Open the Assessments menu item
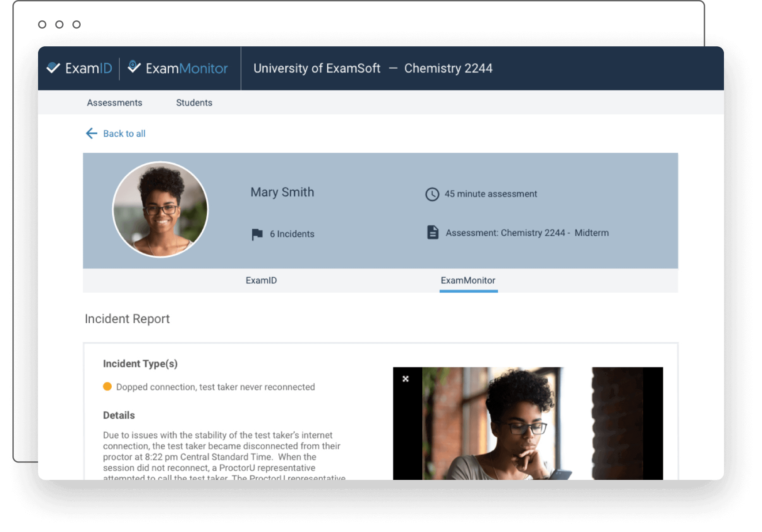Screen dimensions: 762x532 [x=115, y=103]
